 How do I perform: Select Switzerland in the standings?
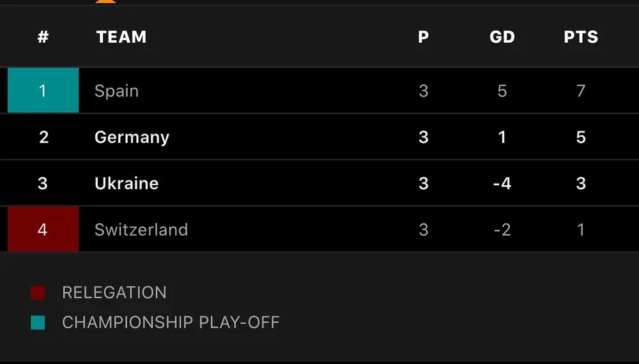pos(141,229)
